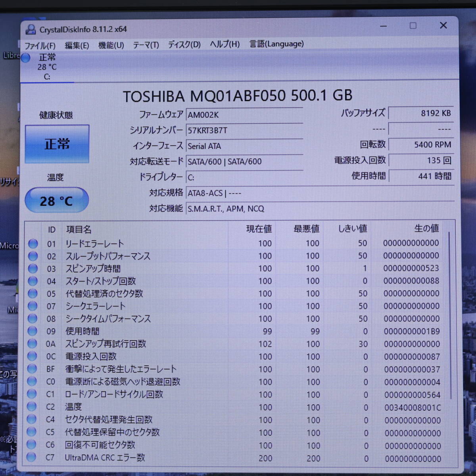
Task: Click status icon for ID 05 代替処理済のセクタ数
Action: (x=33, y=294)
